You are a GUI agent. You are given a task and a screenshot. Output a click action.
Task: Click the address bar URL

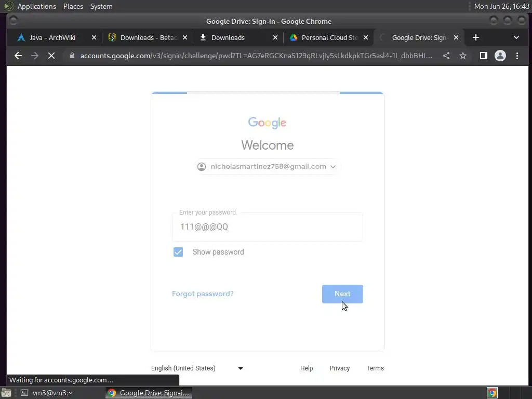click(x=256, y=56)
